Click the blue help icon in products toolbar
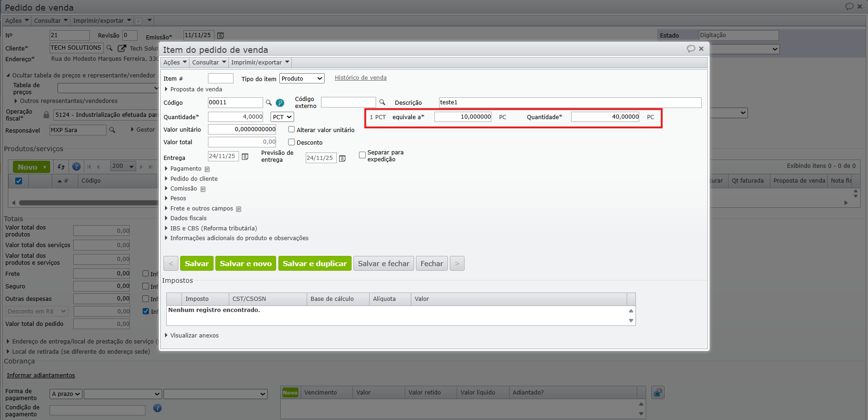 coord(76,167)
